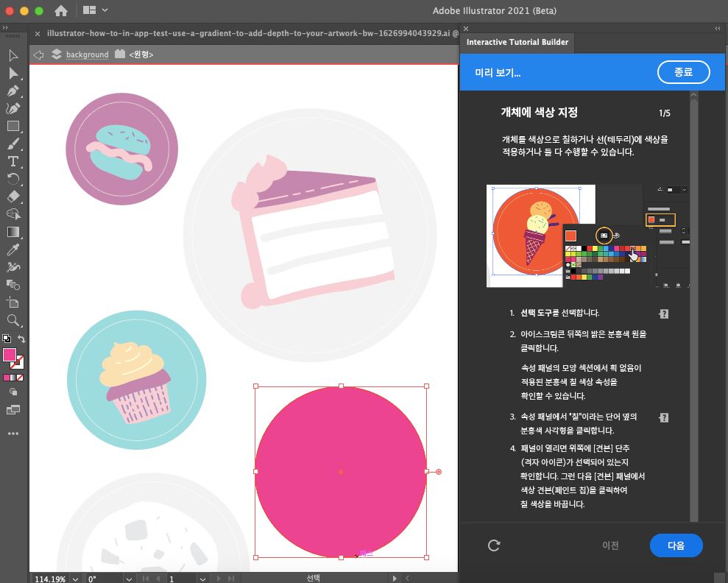Viewport: 728px width, 583px height.
Task: Exit isolation mode with back arrow
Action: pos(38,54)
